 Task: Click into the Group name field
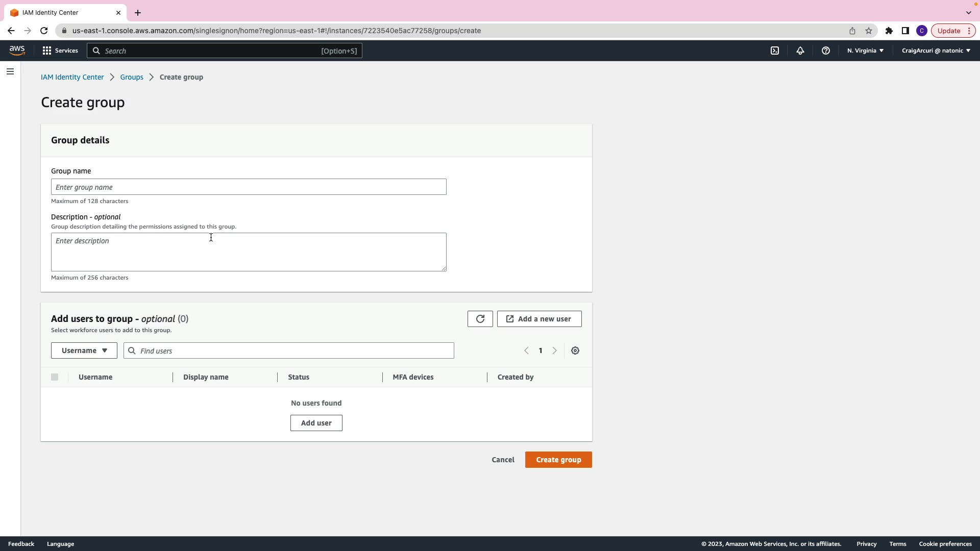click(x=249, y=187)
